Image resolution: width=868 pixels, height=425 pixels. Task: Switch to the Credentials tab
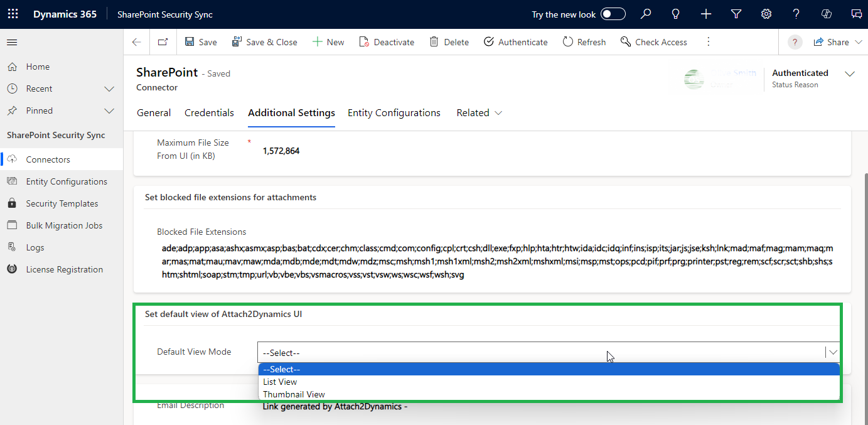tap(209, 113)
